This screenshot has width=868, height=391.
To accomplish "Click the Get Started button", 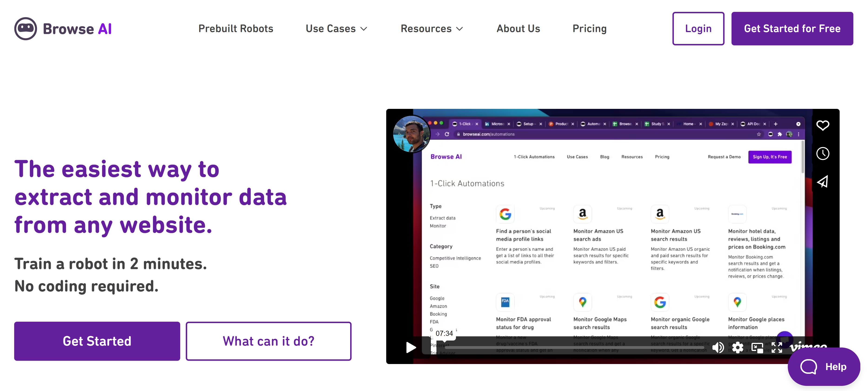I will pos(97,341).
